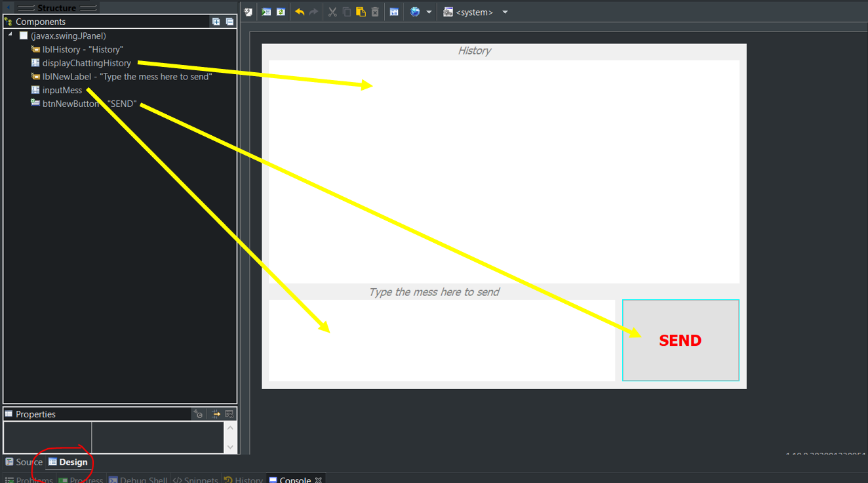This screenshot has width=868, height=483.
Task: Select inputMess in the Components tree
Action: (62, 90)
